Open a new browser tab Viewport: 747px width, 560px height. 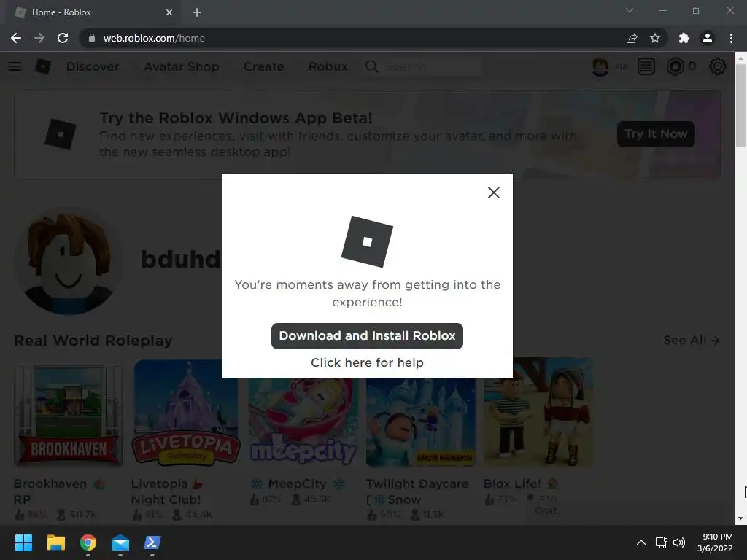(x=197, y=12)
